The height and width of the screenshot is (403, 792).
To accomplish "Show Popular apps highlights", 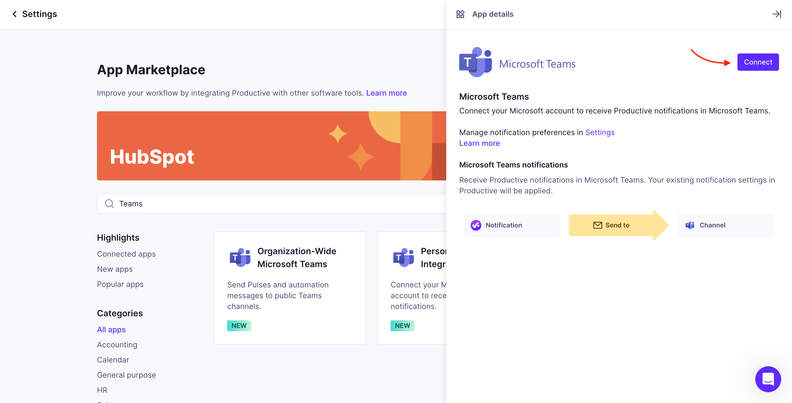I will 120,284.
